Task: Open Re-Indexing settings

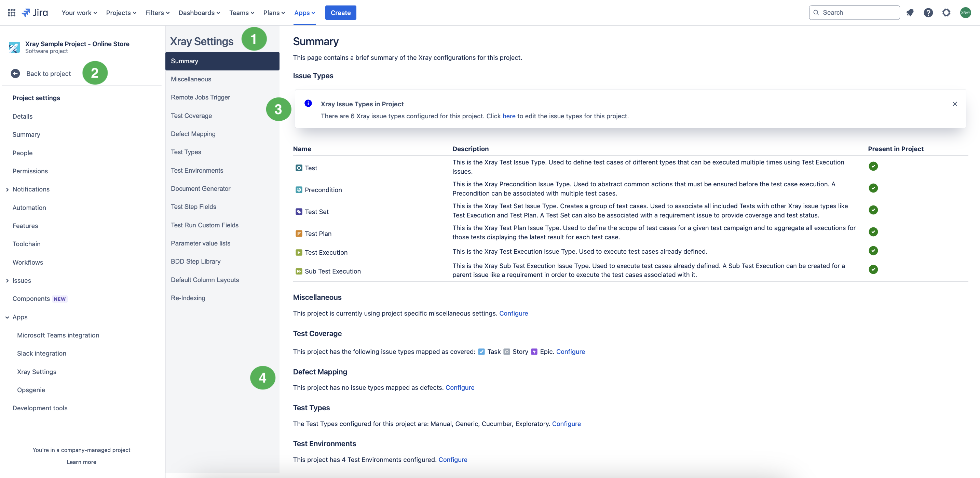Action: [222, 298]
